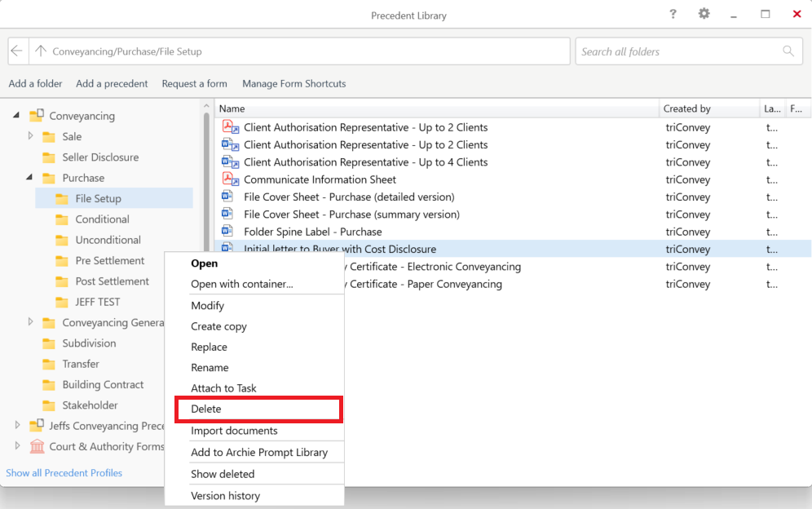Screen dimensions: 812x509
Task: Click PDF icon of Communicate Information Sheet
Action: point(230,179)
